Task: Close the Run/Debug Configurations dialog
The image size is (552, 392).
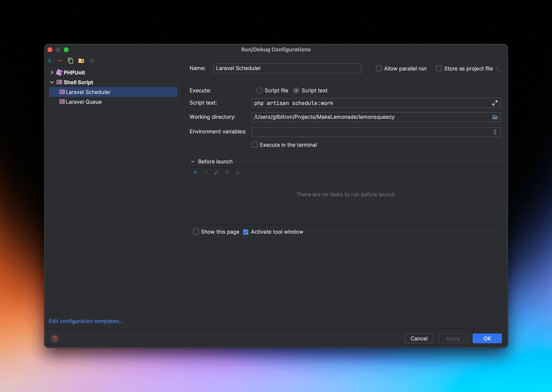Action: pos(50,50)
